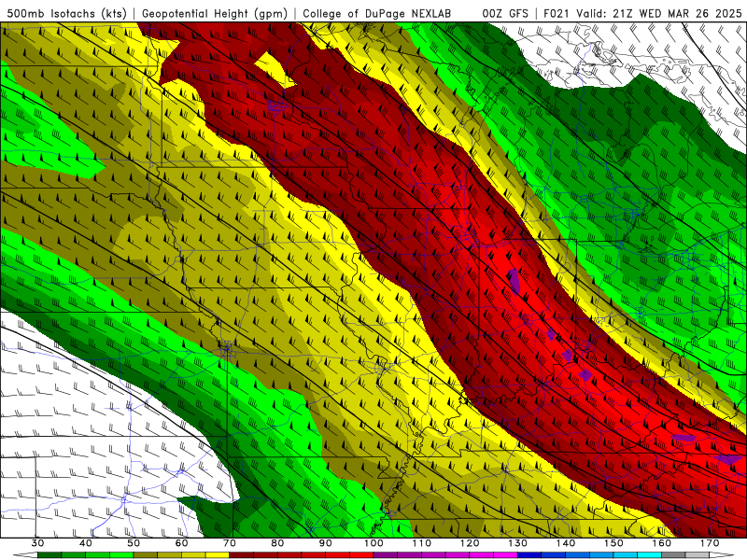Click the '110' color bar label
This screenshot has width=747, height=560.
(422, 543)
